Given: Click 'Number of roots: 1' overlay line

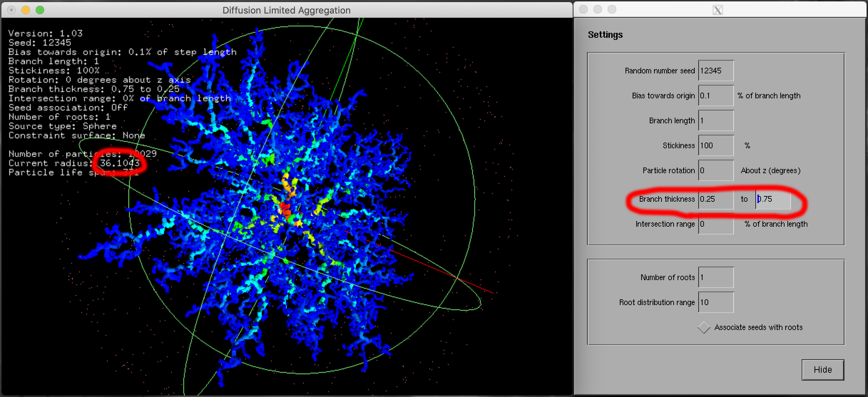Looking at the screenshot, I should tap(60, 117).
